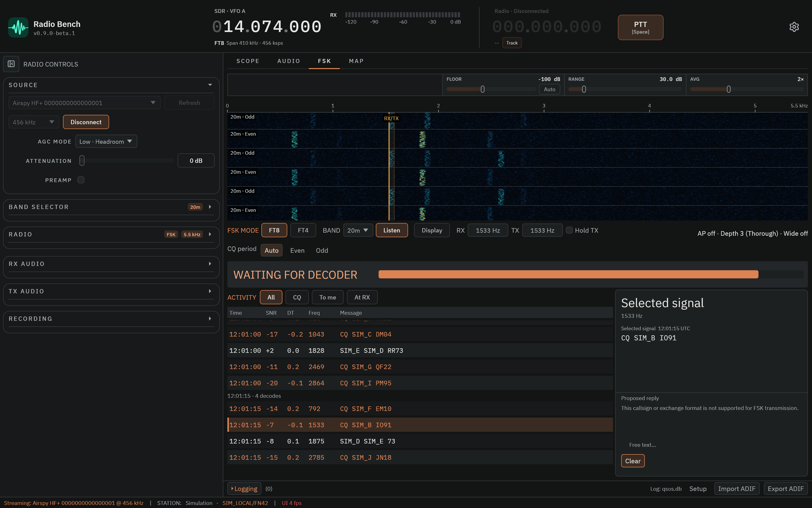Click the Disconnect button

[86, 122]
